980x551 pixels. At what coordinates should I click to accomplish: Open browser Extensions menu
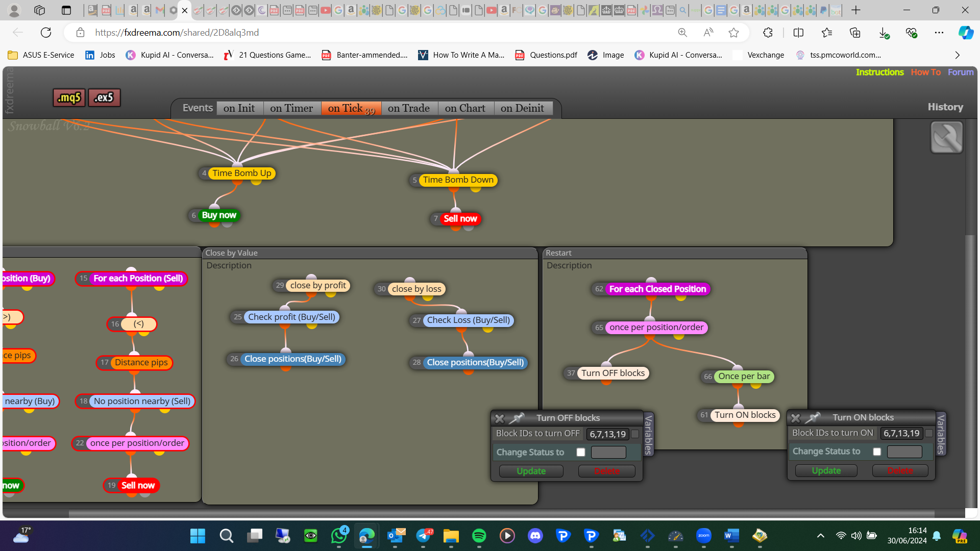pos(768,33)
